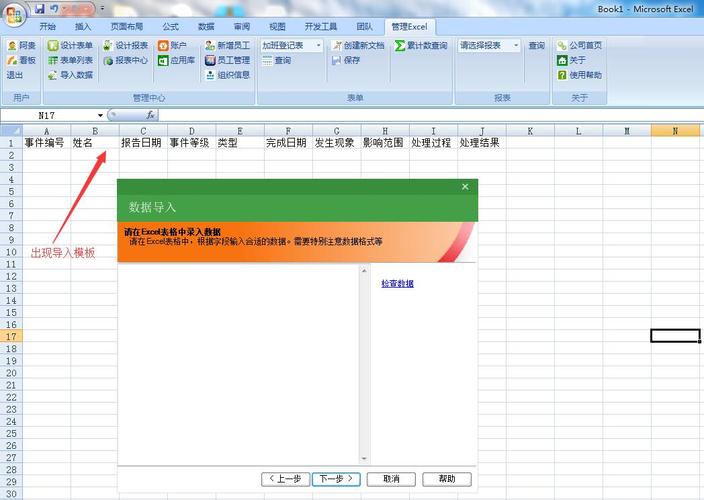Image resolution: width=704 pixels, height=500 pixels.
Task: Switch to the 审阅 ribbon tab
Action: pyautogui.click(x=242, y=27)
